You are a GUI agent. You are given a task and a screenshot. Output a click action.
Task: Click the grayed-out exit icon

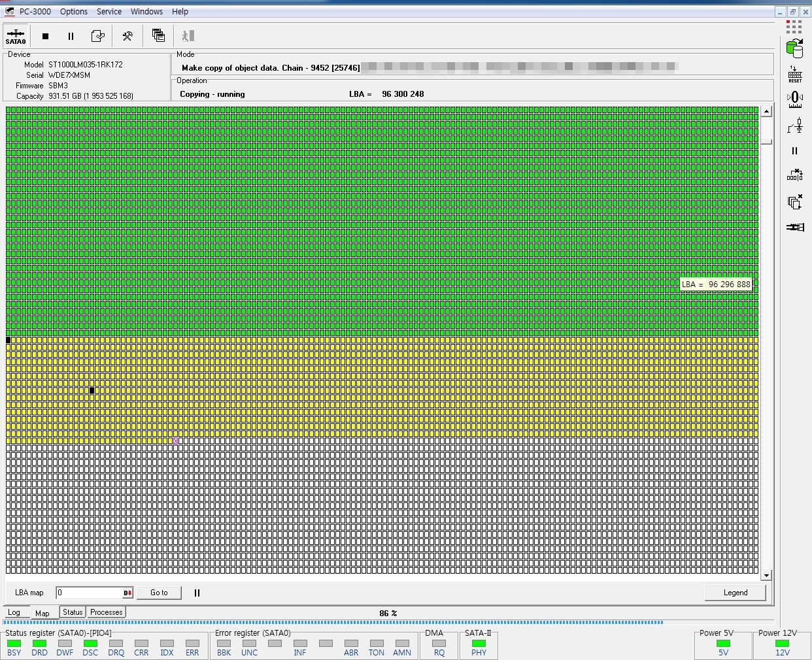188,36
